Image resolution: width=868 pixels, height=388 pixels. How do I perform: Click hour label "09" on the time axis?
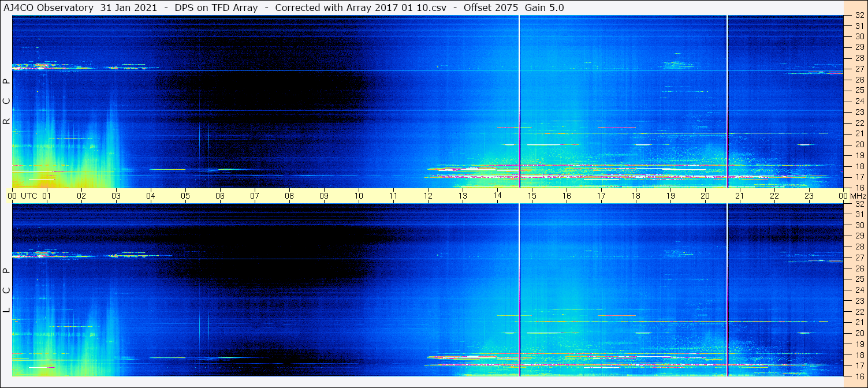click(324, 196)
